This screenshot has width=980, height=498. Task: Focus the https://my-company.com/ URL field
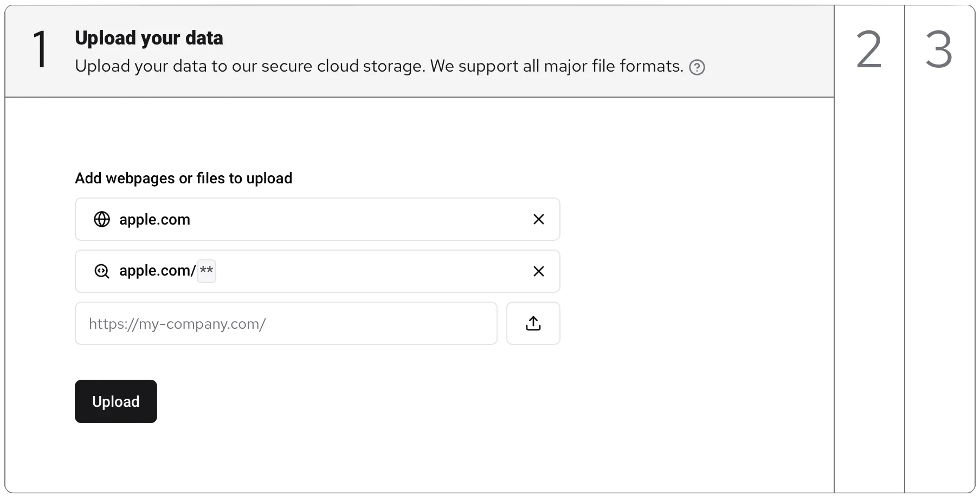click(x=286, y=323)
